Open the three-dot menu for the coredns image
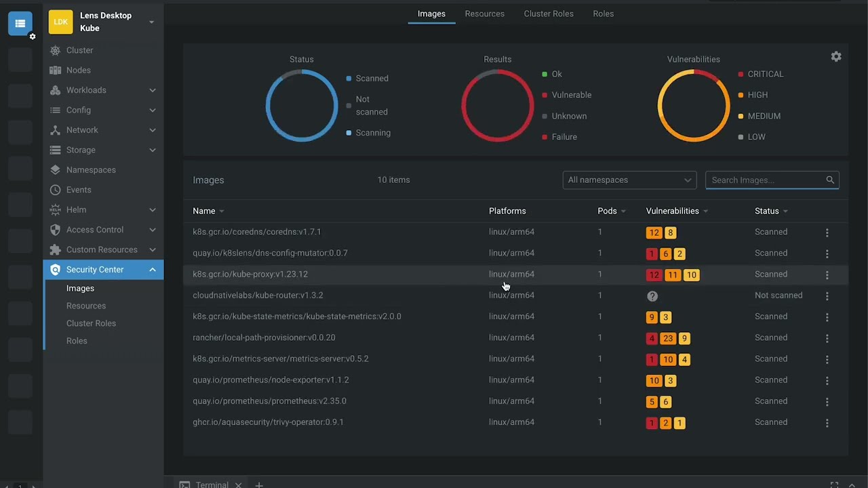The width and height of the screenshot is (868, 488). pos(827,232)
